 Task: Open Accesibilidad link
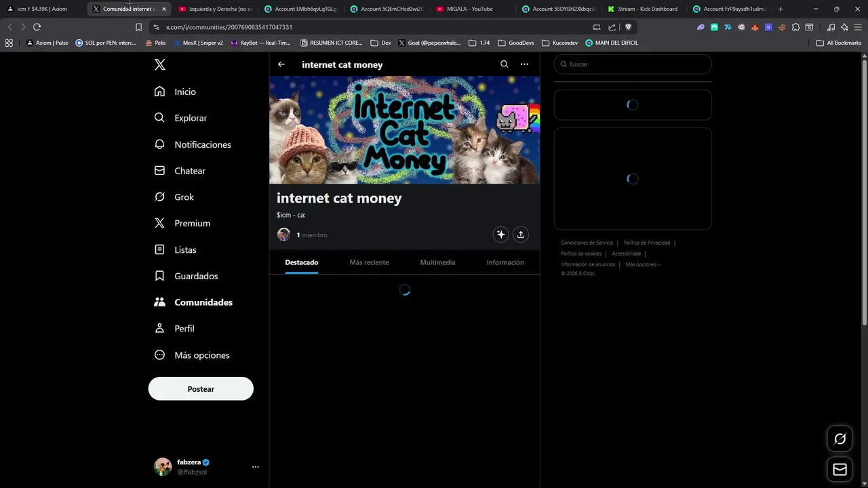tap(626, 253)
